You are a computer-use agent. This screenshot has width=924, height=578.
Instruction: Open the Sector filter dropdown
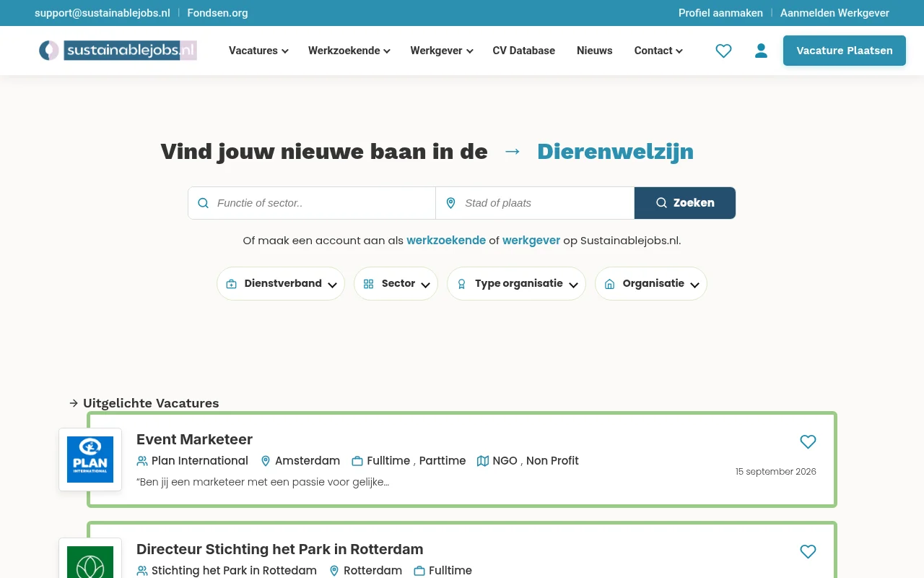point(396,284)
